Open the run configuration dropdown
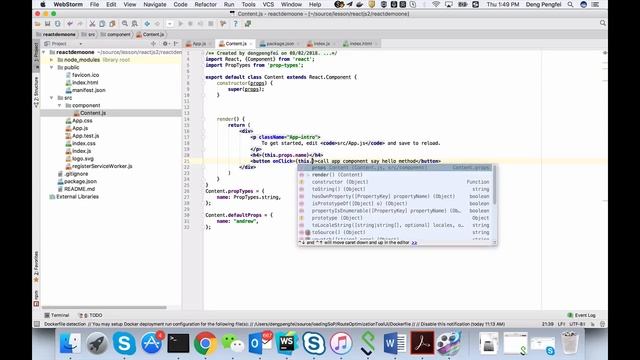640x360 pixels. point(169,24)
